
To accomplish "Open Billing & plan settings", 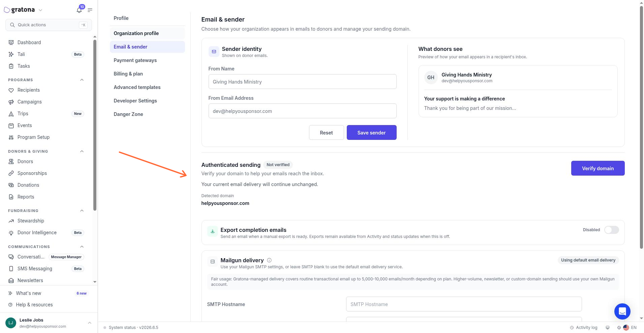I will (x=147, y=74).
